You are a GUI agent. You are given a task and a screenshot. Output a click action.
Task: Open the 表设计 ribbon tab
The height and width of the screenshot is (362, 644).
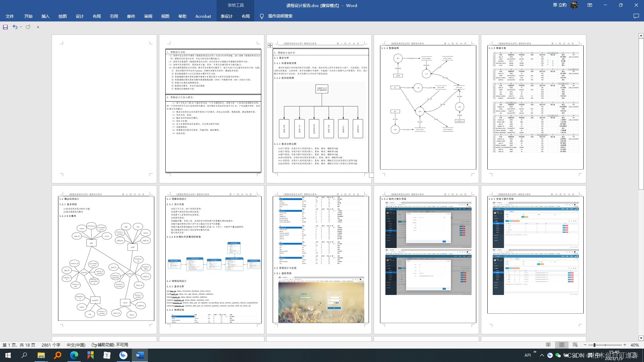pyautogui.click(x=226, y=16)
